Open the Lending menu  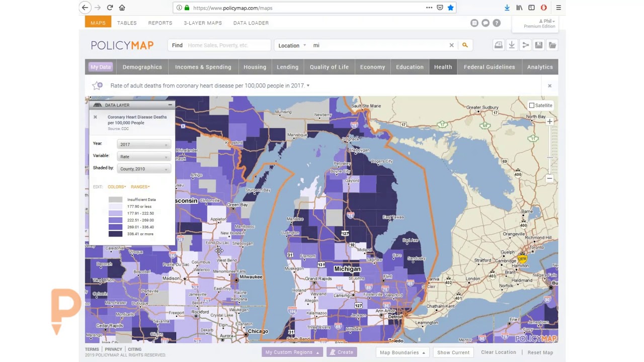(x=288, y=67)
